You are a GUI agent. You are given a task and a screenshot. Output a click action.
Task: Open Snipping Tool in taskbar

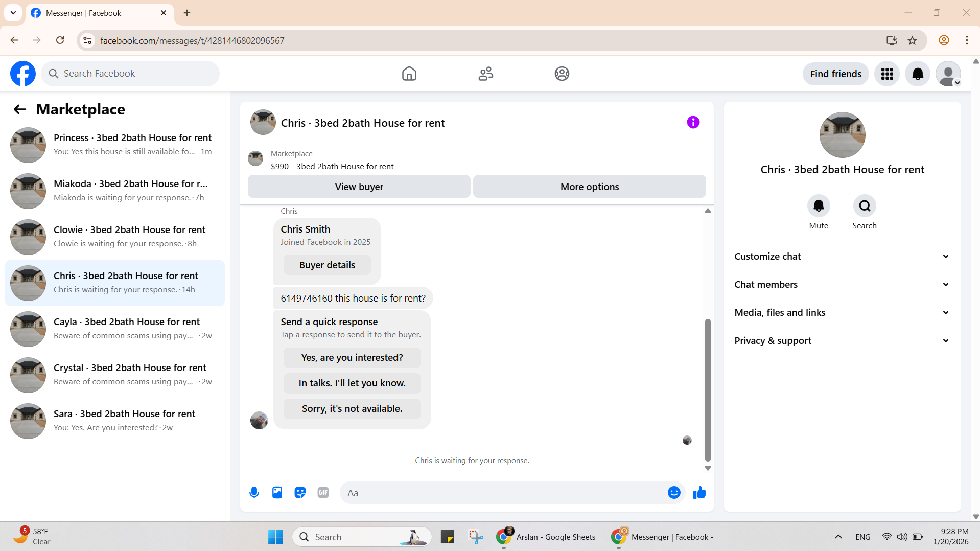476,537
